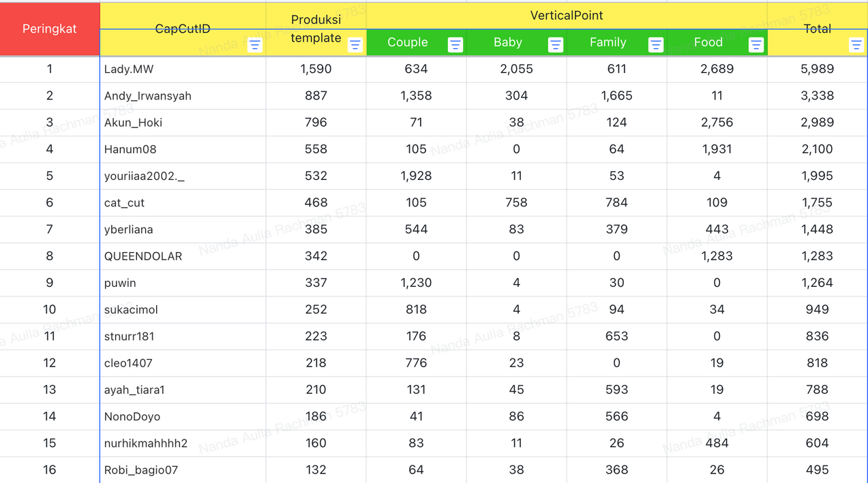Click the QUEENDOLAR name cell

click(x=183, y=256)
